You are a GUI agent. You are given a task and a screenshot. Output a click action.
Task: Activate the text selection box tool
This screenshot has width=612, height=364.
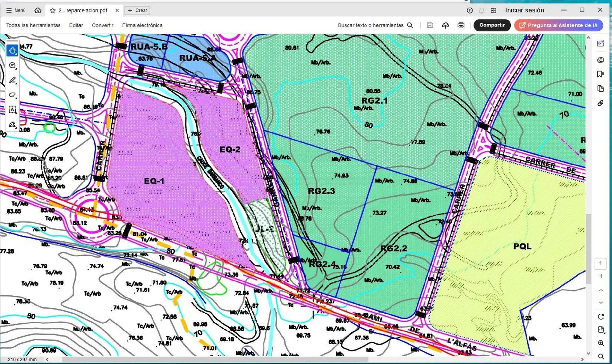click(12, 110)
